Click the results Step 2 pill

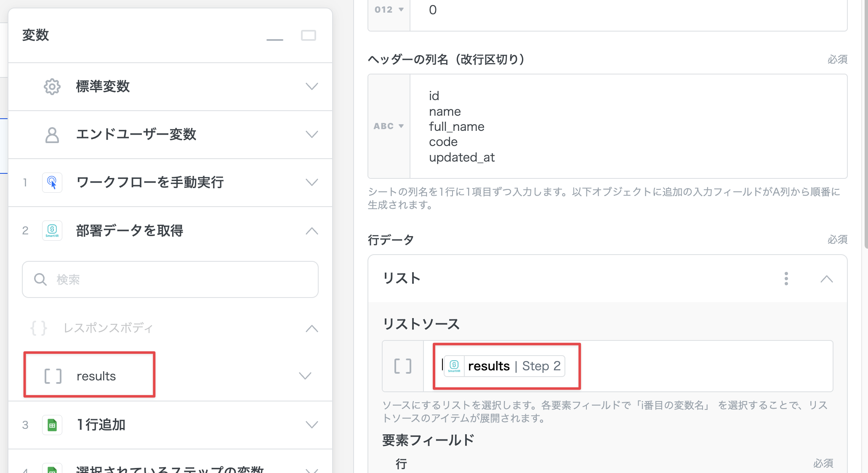pos(504,366)
